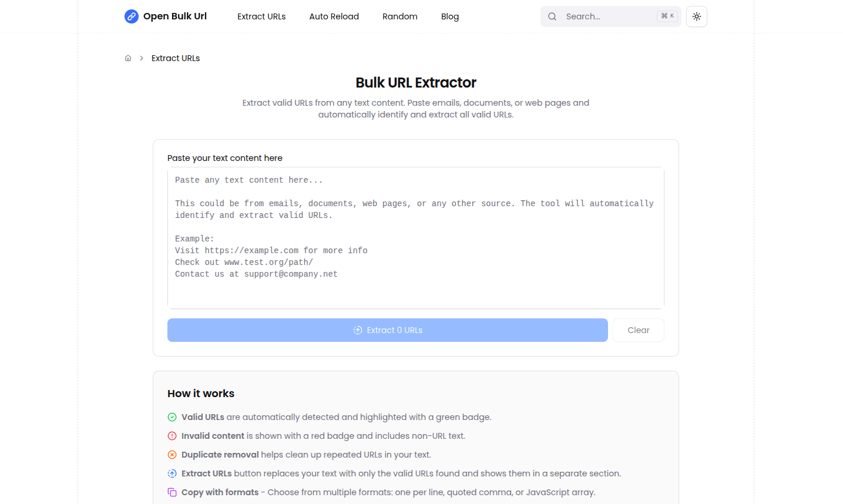Click the home icon in the breadcrumb
The image size is (843, 504).
128,58
